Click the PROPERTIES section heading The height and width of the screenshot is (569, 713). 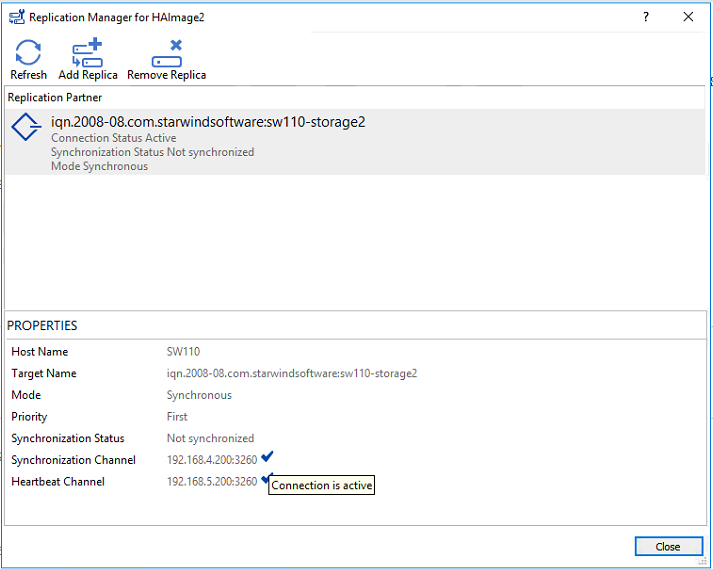pyautogui.click(x=42, y=326)
